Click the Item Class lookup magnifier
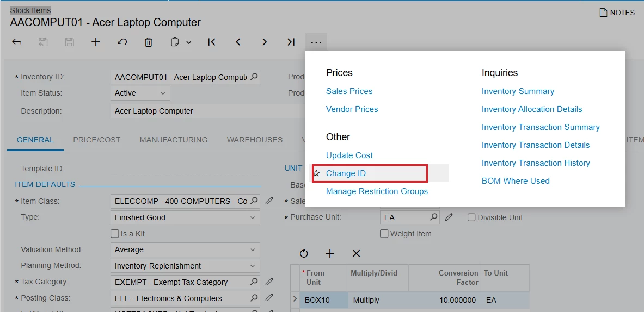Viewport: 644px width, 312px height. coord(254,201)
